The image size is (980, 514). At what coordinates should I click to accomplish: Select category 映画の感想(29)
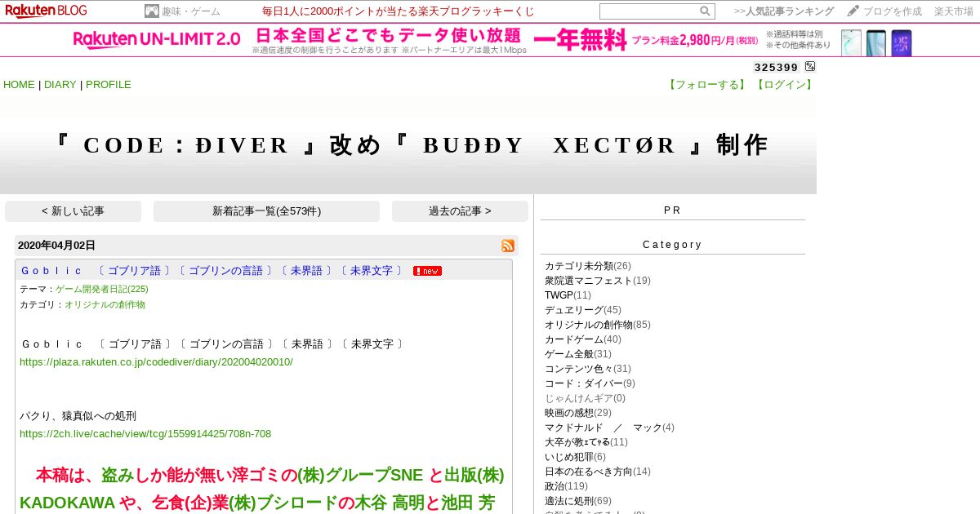[578, 413]
